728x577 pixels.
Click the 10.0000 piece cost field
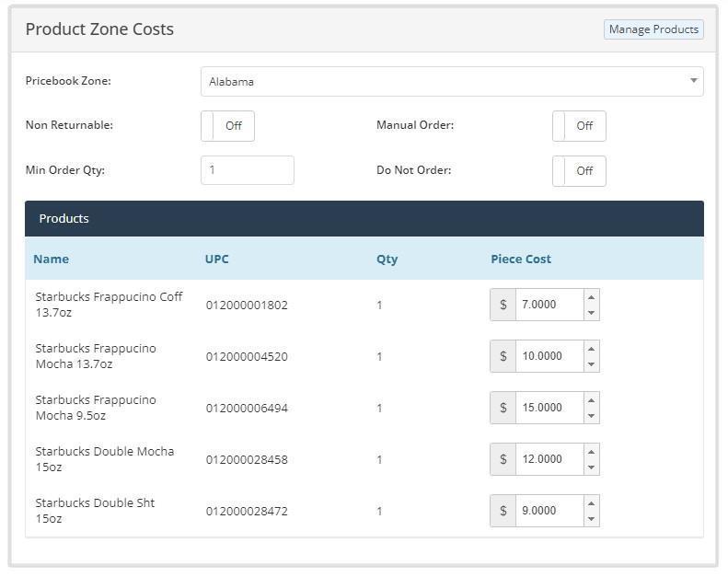pyautogui.click(x=549, y=356)
